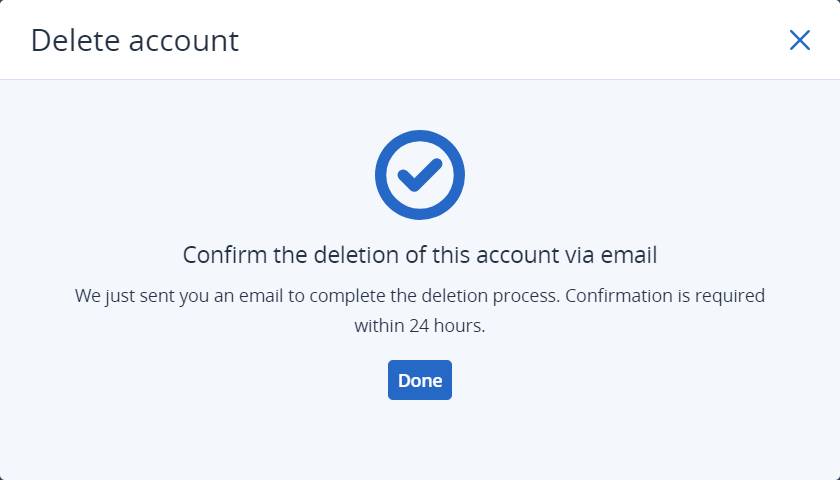Dismiss the confirmation using the Done button
Image resolution: width=840 pixels, height=480 pixels.
pyautogui.click(x=419, y=380)
